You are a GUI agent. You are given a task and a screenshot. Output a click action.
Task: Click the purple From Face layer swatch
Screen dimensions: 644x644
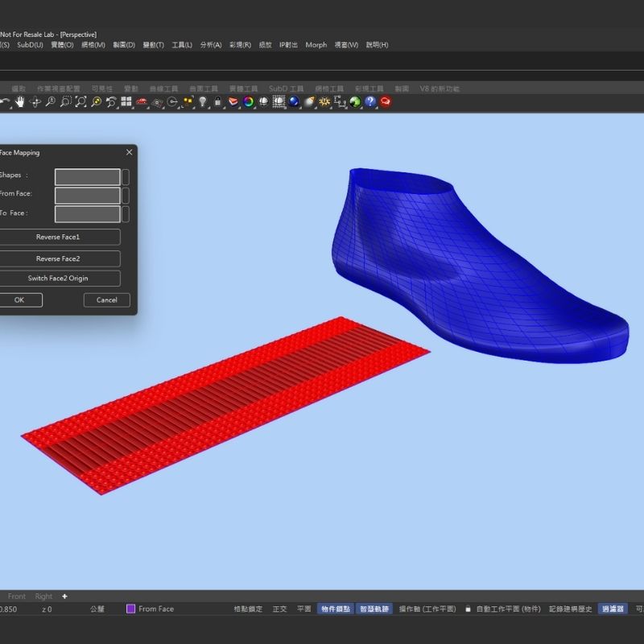130,609
